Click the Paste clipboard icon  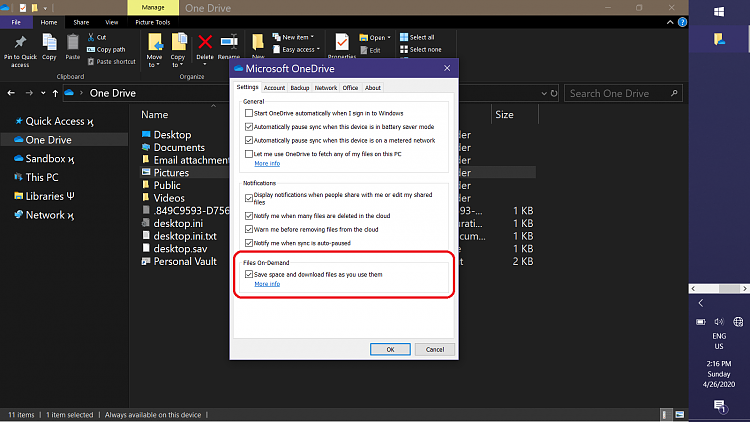[73, 42]
